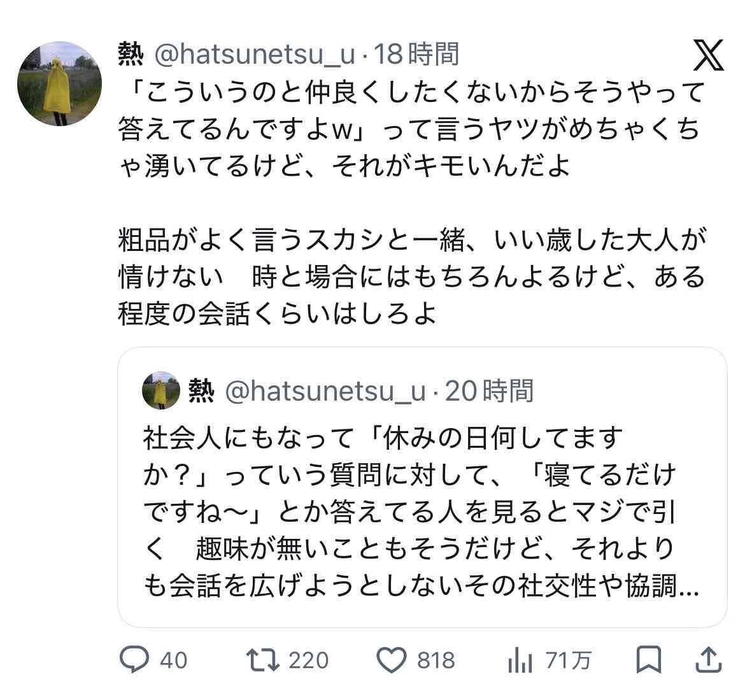Open the 18時間 timestamp link
Viewport: 745px width, 700px height.
pyautogui.click(x=416, y=55)
